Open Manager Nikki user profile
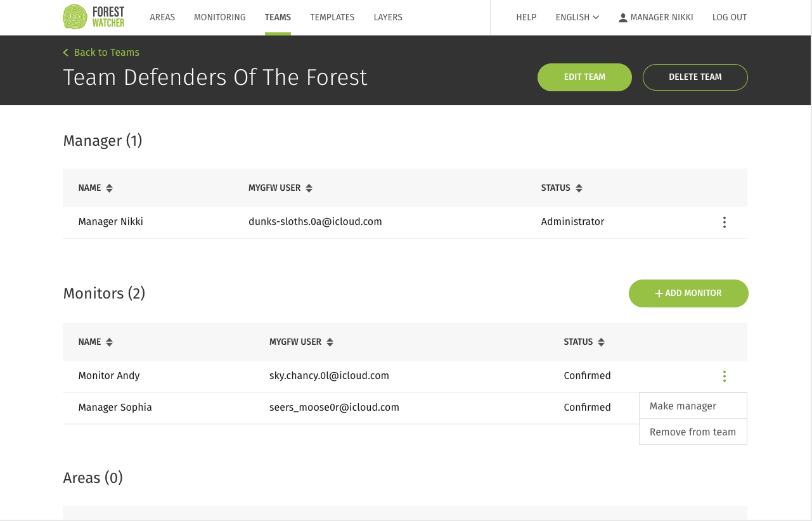This screenshot has width=812, height=521. pyautogui.click(x=655, y=17)
